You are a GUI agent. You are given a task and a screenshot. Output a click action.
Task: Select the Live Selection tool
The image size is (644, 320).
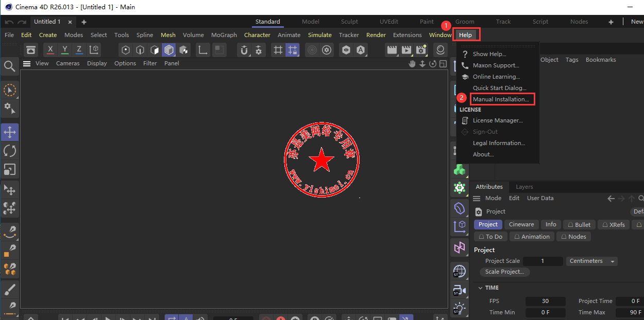(x=10, y=90)
